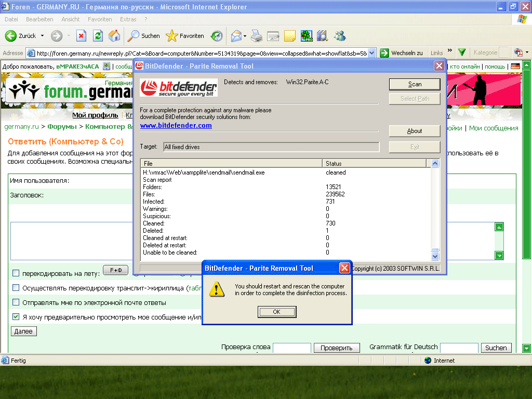Click the yellow note Discuss icon
This screenshot has width=532, height=399.
pyautogui.click(x=290, y=36)
